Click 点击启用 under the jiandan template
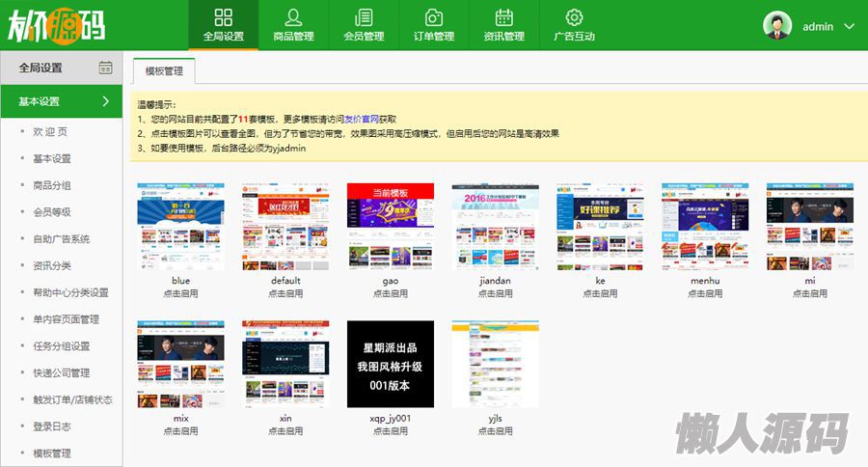868x467 pixels. point(496,293)
